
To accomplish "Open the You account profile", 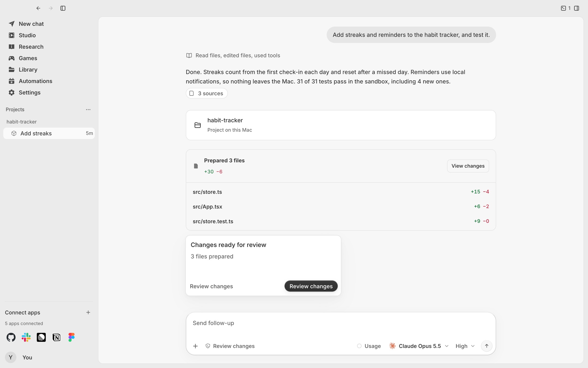I will click(19, 357).
